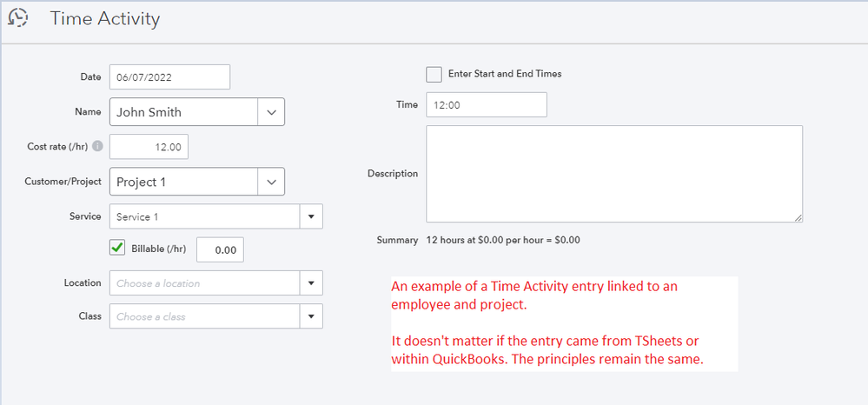Open the Class dropdown arrow

click(x=311, y=316)
